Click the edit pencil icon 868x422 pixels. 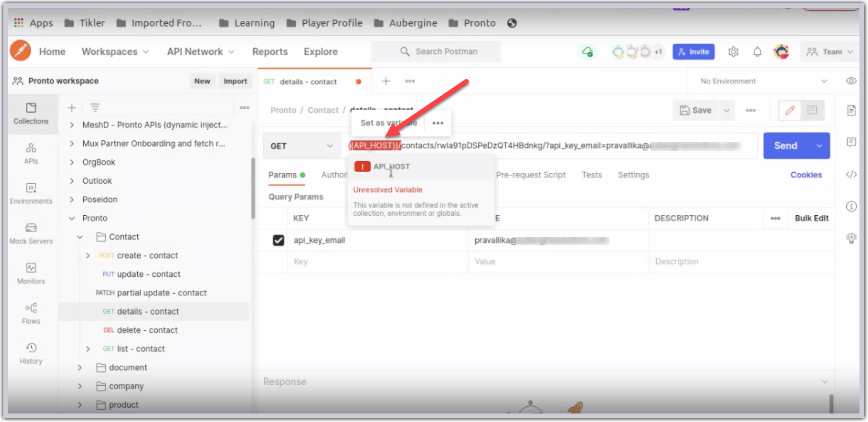(x=790, y=110)
